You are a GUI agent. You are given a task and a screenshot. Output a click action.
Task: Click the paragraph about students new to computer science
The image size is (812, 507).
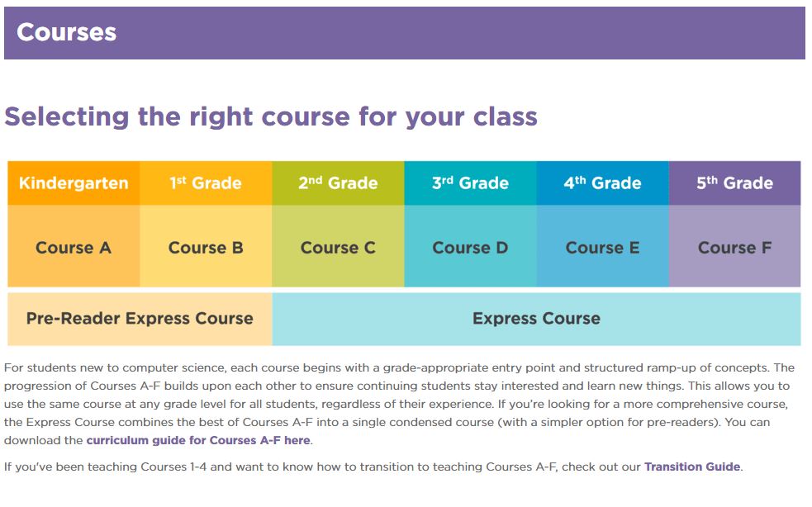397,395
